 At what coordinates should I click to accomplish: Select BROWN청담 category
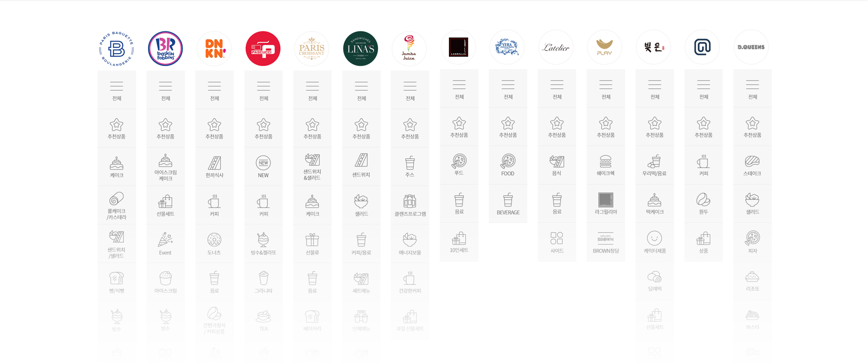click(x=606, y=242)
